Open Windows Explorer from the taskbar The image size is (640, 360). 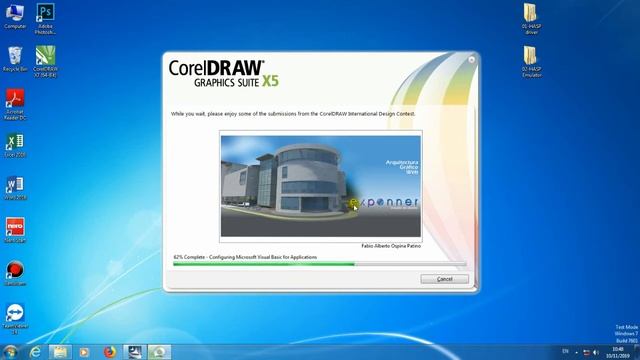[60, 352]
